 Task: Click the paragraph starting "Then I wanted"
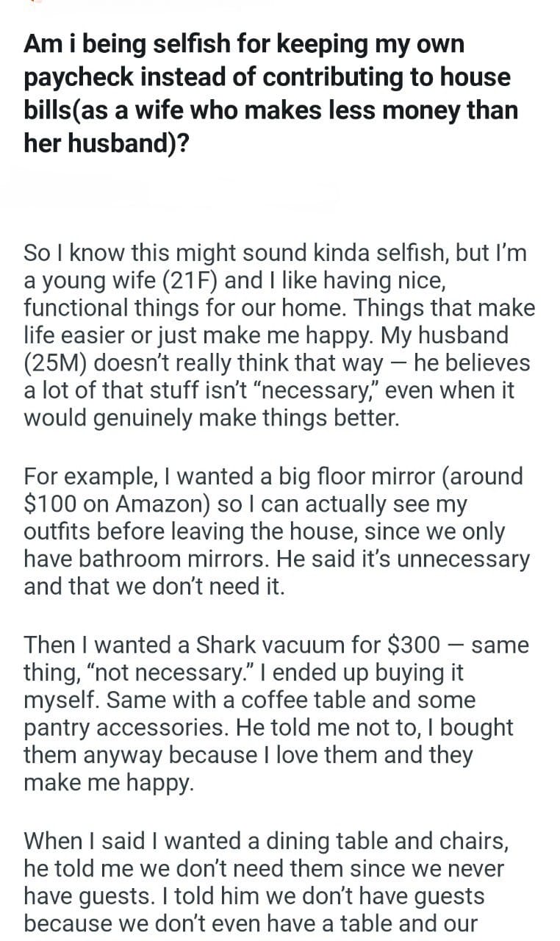click(276, 715)
